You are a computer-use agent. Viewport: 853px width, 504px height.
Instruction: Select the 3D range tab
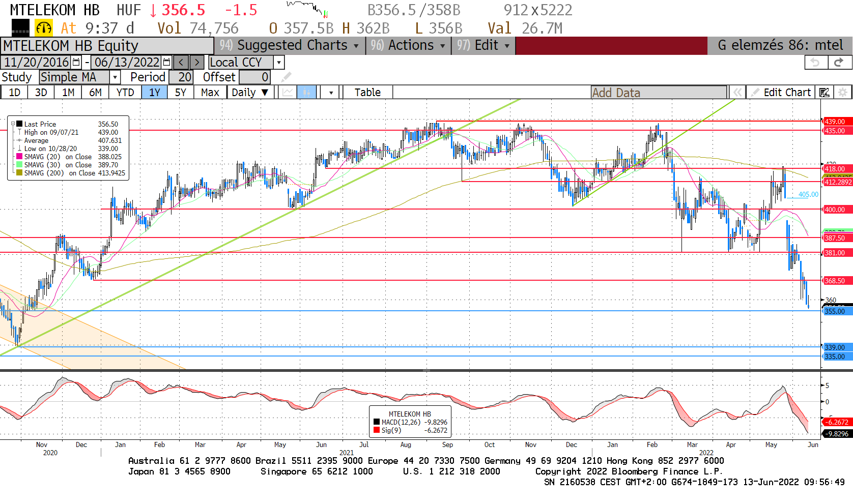41,92
